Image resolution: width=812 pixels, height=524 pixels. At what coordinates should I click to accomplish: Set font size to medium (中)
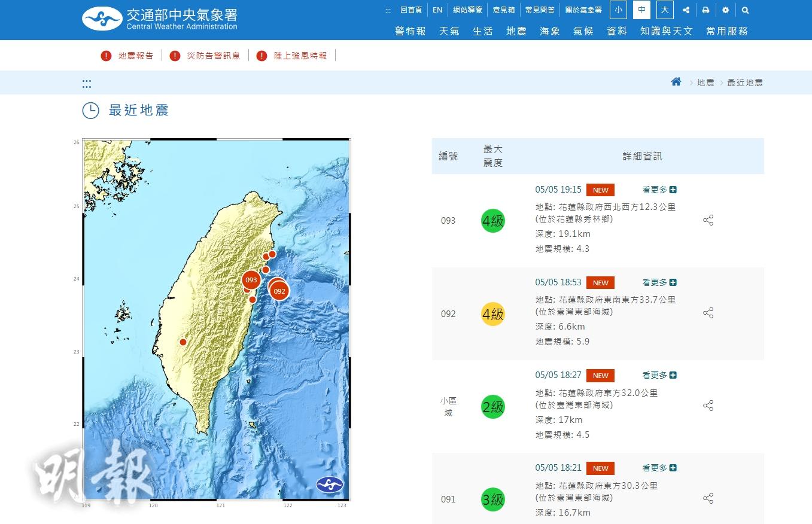point(641,10)
